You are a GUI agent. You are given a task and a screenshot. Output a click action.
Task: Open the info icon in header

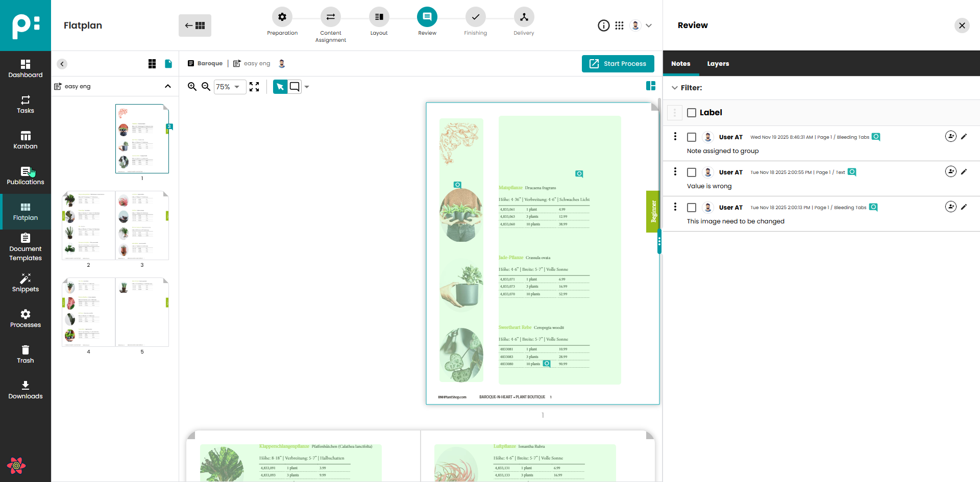tap(603, 26)
